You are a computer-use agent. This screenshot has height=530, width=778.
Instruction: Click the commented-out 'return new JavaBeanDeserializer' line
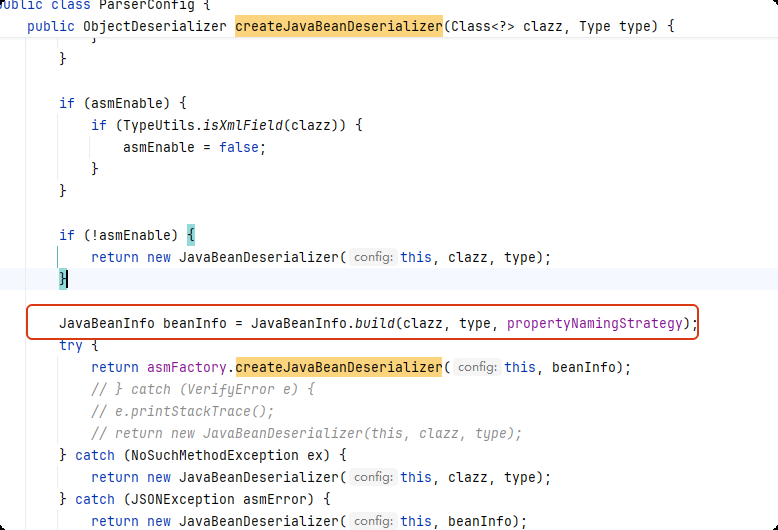307,433
